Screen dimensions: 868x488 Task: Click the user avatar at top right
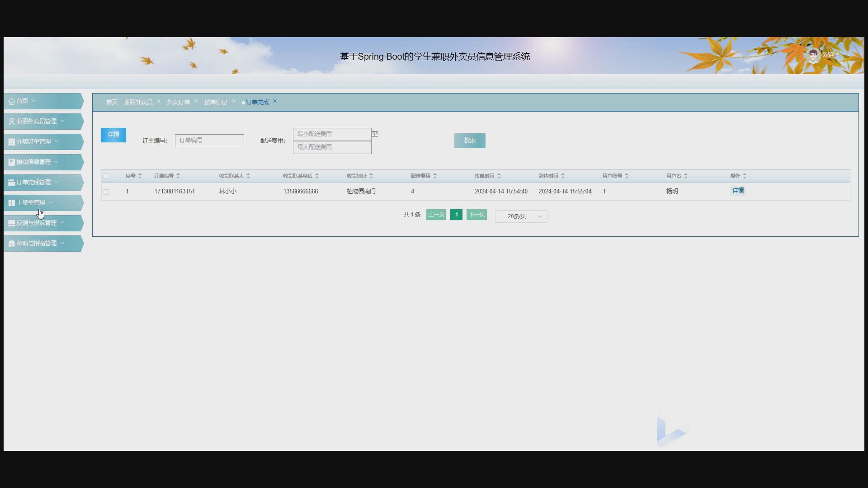click(x=814, y=54)
